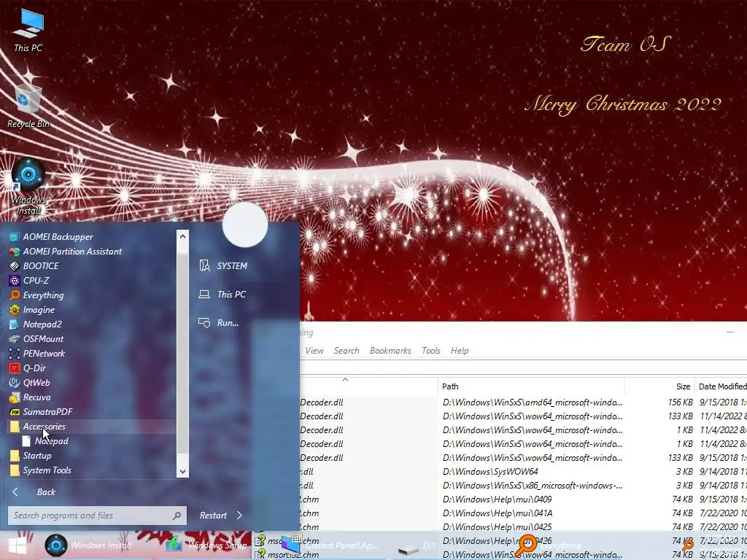
Task: Select the Windows Install desktop shortcut
Action: coord(28,187)
